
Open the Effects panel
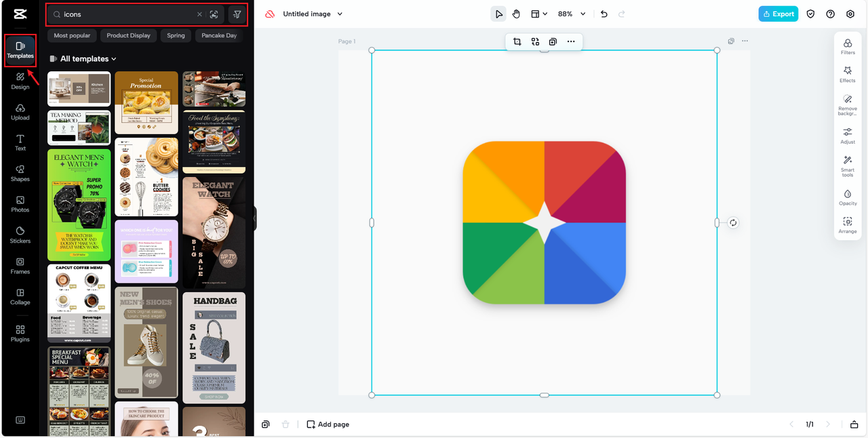tap(848, 75)
